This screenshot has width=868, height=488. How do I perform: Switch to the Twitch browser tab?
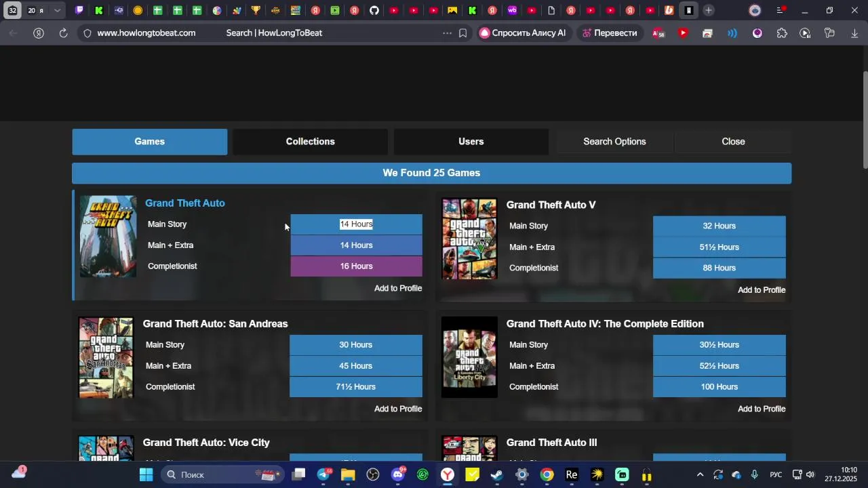(79, 10)
